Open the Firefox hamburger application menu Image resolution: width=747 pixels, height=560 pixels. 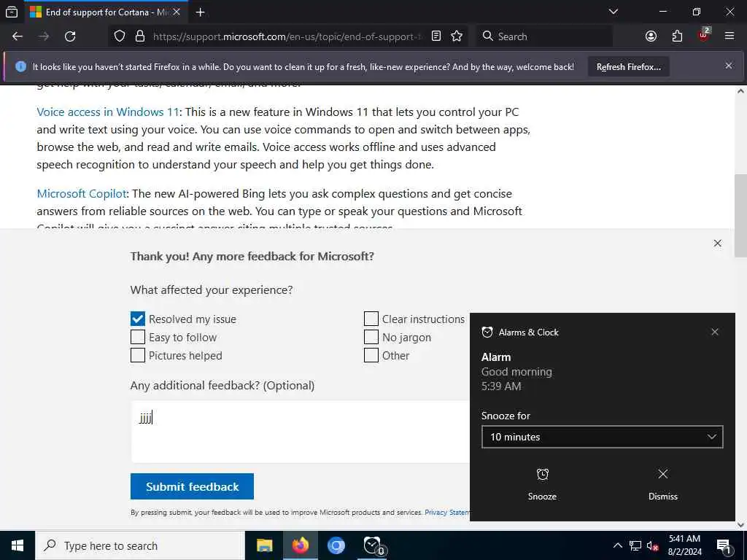tap(729, 36)
